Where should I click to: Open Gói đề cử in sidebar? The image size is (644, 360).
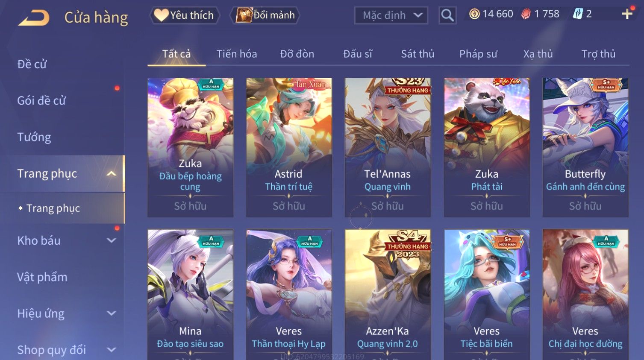[41, 101]
